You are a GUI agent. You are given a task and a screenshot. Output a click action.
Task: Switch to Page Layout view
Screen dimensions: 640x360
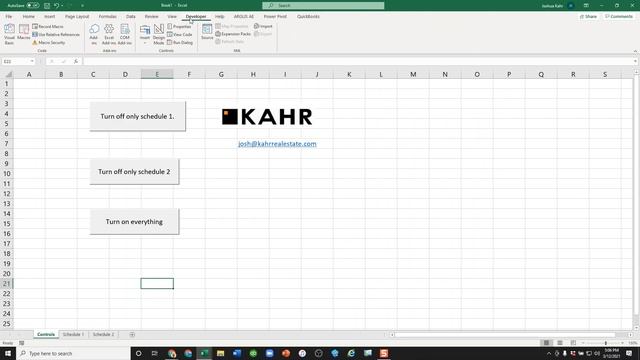tap(560, 343)
